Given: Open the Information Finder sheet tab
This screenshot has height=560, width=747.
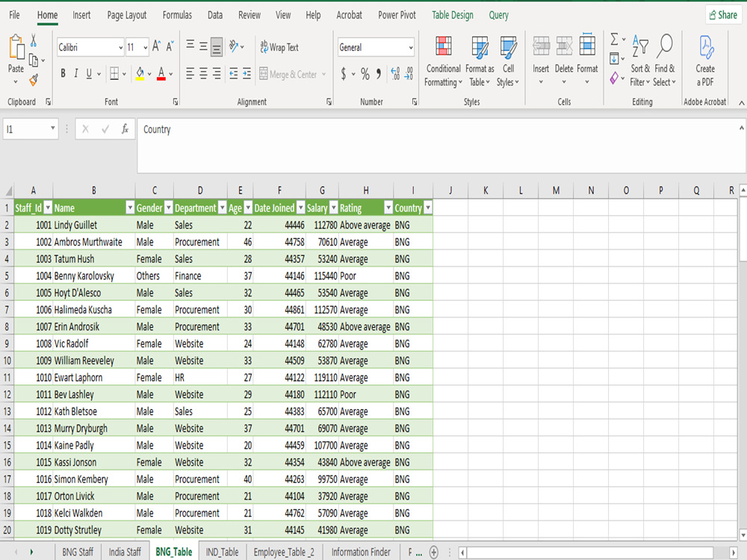Looking at the screenshot, I should 361,552.
